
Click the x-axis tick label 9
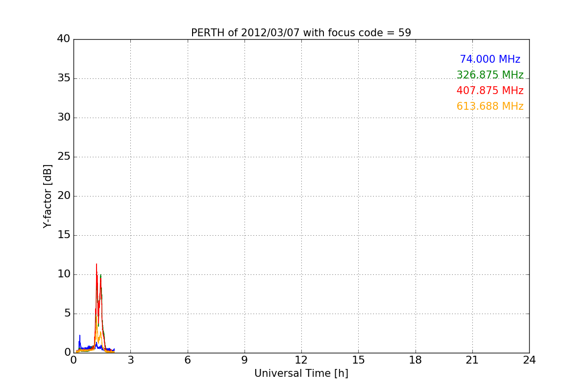[245, 360]
